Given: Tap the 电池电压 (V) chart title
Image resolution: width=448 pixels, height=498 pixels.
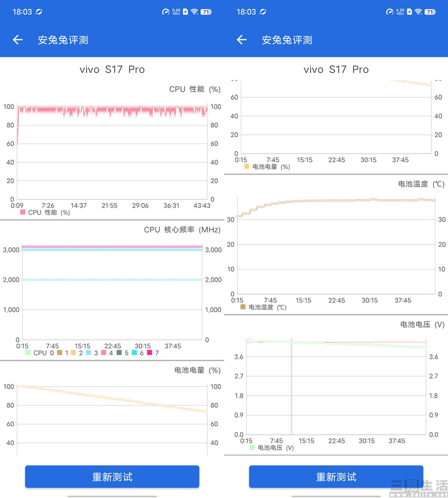Looking at the screenshot, I should tap(422, 325).
